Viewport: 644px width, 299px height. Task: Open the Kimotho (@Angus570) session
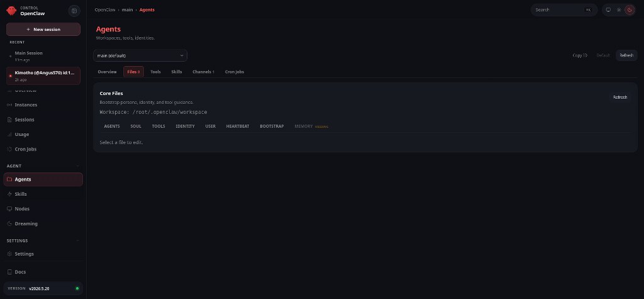click(x=43, y=76)
